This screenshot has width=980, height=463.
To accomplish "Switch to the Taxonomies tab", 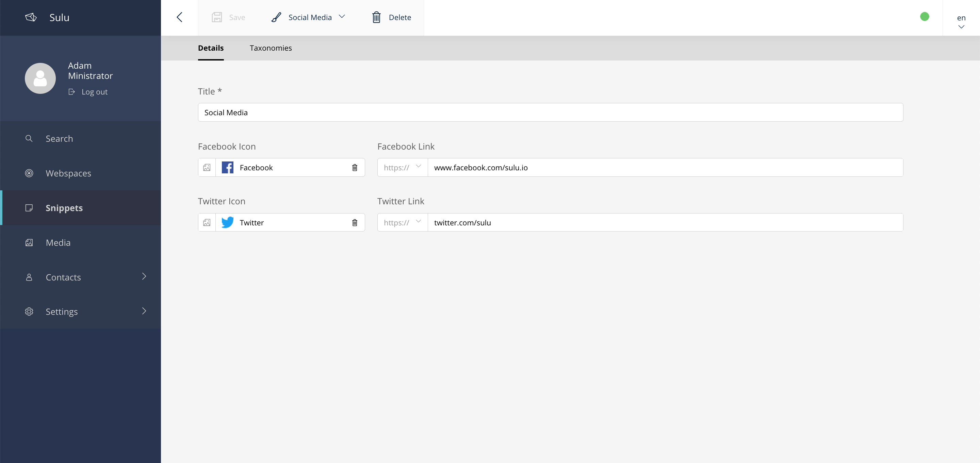I will tap(271, 48).
